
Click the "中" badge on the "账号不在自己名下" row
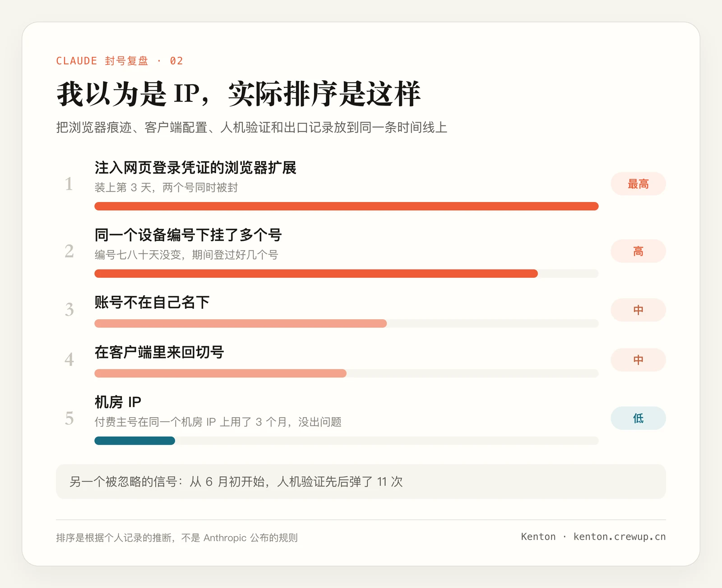638,310
